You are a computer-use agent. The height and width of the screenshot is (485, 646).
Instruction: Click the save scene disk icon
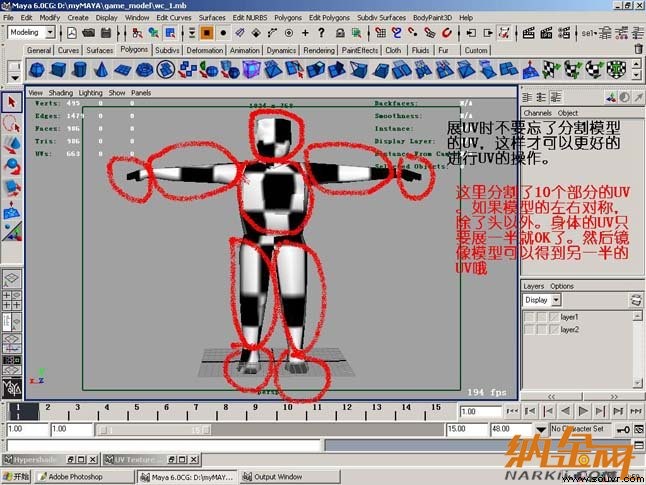[106, 33]
